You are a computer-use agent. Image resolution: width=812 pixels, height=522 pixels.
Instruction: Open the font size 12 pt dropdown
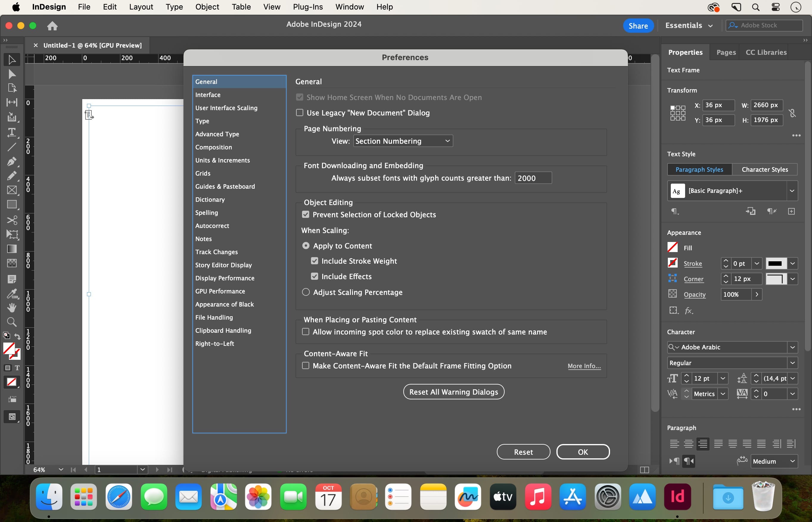pyautogui.click(x=723, y=379)
